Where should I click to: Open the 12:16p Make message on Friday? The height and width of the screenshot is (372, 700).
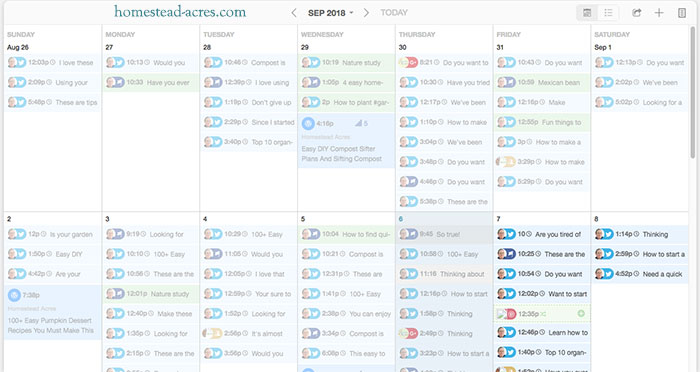click(542, 102)
